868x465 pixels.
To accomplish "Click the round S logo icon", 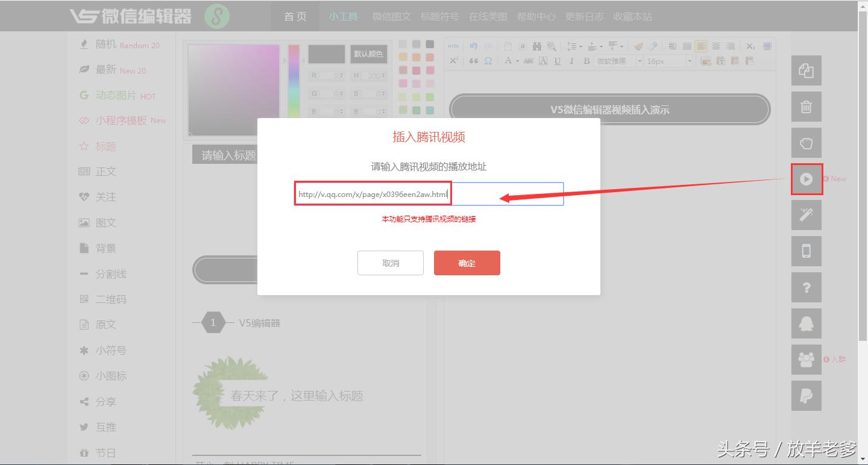I will (x=216, y=16).
